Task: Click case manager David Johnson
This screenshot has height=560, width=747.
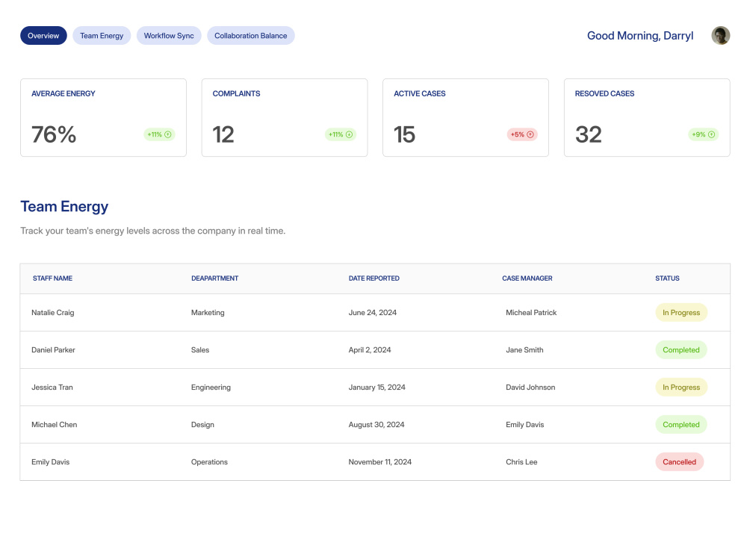Action: (x=530, y=388)
